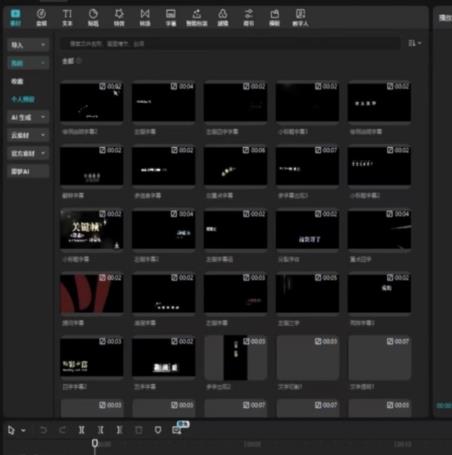Screen dimensions: 452x455
Task: Open 即梦AI entry in the sidebar
Action: tap(28, 172)
